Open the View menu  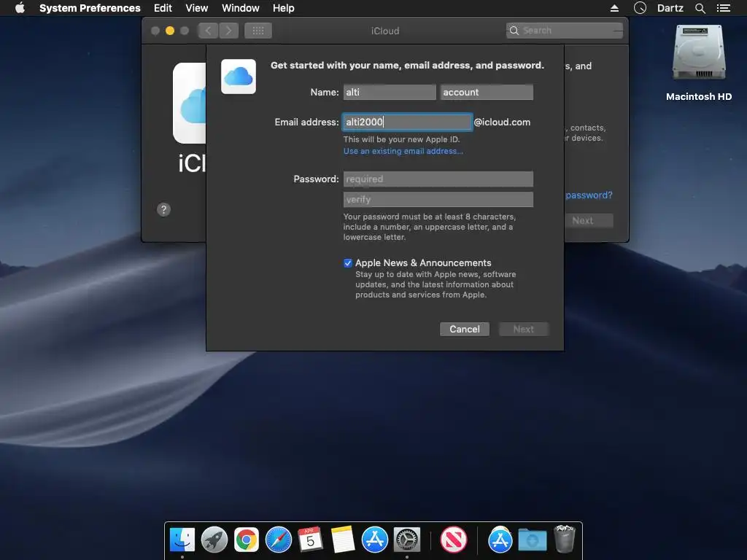(197, 8)
